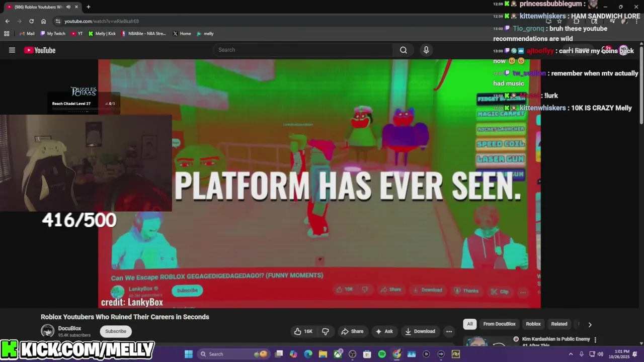This screenshot has height=362, width=644.
Task: Show more filter chips with right arrow
Action: point(590,324)
